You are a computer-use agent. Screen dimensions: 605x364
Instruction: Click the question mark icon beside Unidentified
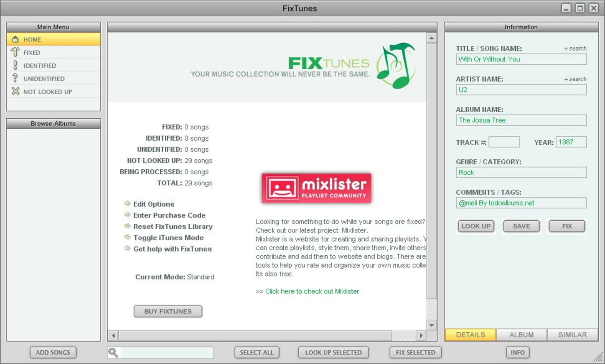15,78
